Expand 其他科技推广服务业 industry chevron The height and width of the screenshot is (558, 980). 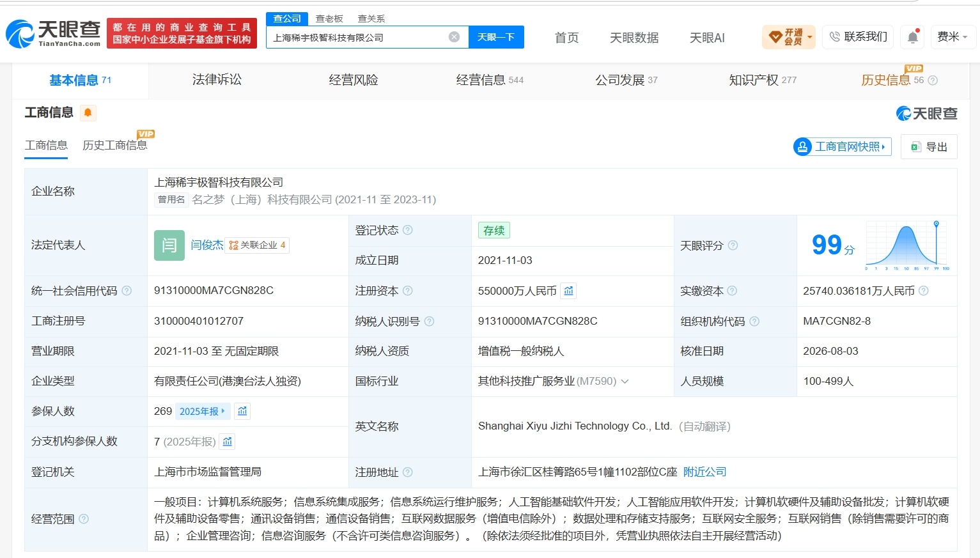tap(625, 382)
